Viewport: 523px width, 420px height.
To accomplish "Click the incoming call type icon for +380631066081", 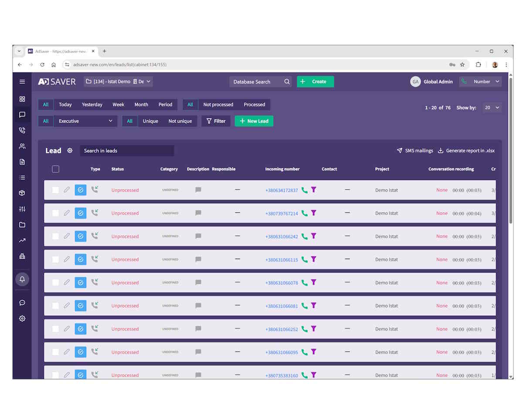I will coord(95,305).
